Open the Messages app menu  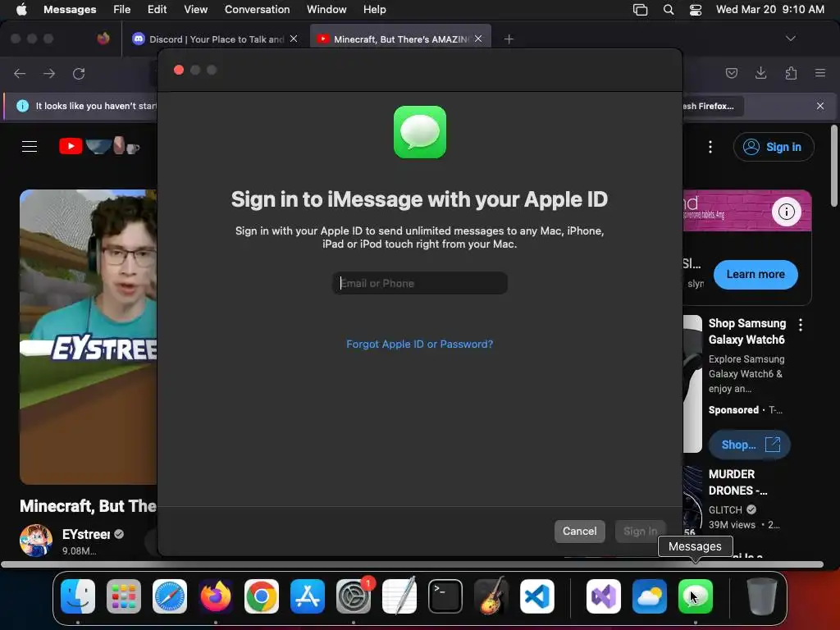point(70,10)
